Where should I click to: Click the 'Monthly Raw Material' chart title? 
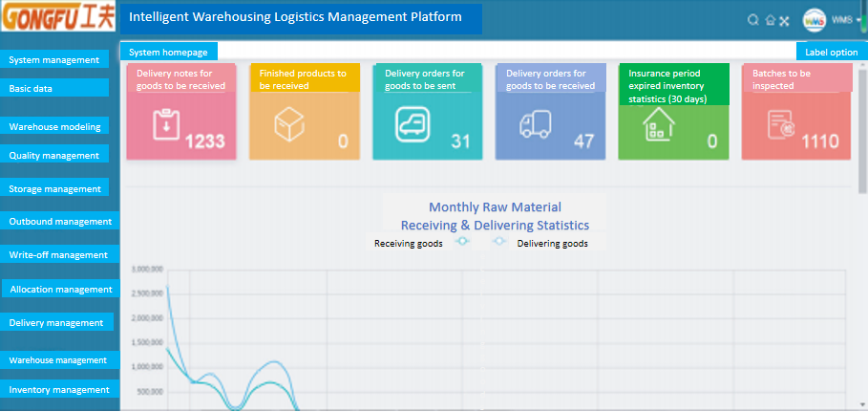tap(495, 206)
